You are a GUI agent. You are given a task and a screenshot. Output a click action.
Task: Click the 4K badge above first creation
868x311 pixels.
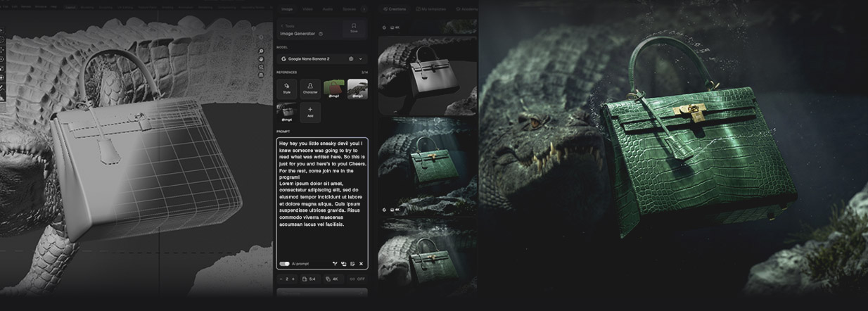click(x=395, y=27)
